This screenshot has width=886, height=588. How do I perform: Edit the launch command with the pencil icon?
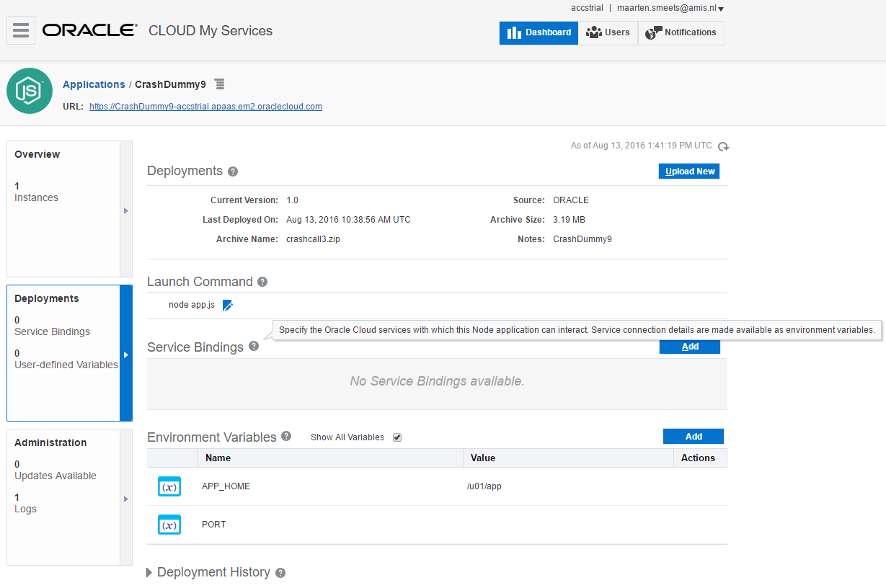pyautogui.click(x=227, y=305)
